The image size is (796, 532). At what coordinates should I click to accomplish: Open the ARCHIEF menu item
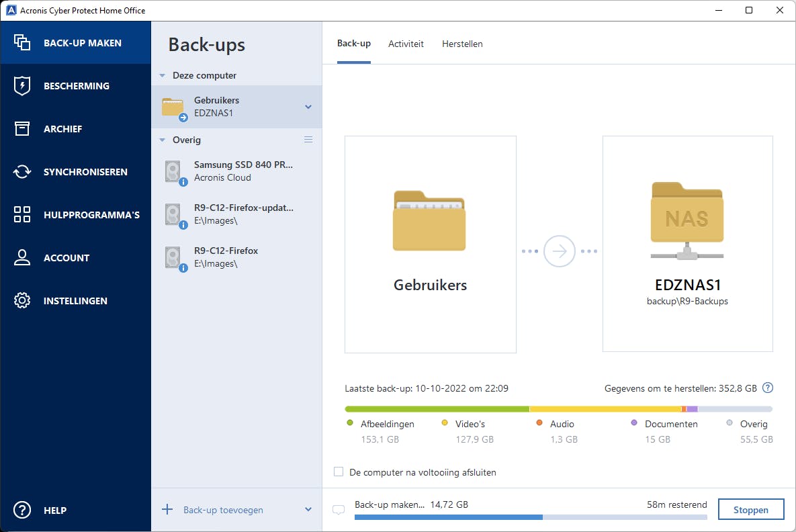[x=76, y=128]
